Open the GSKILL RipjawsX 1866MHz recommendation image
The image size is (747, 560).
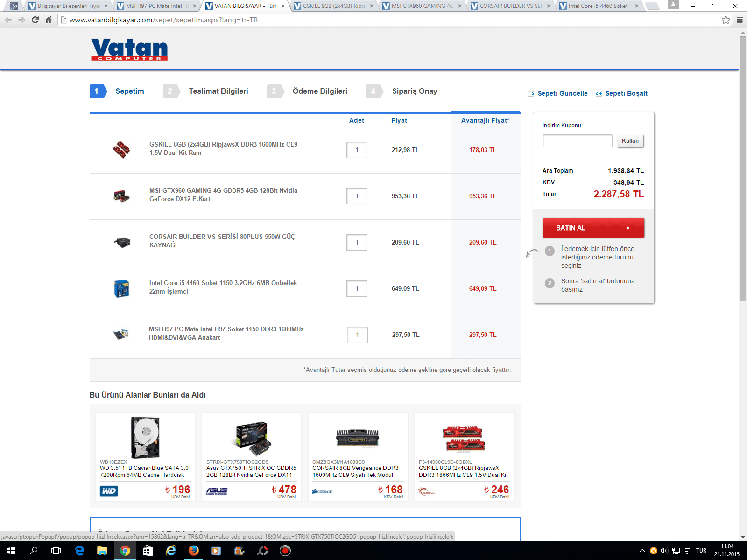coord(464,439)
